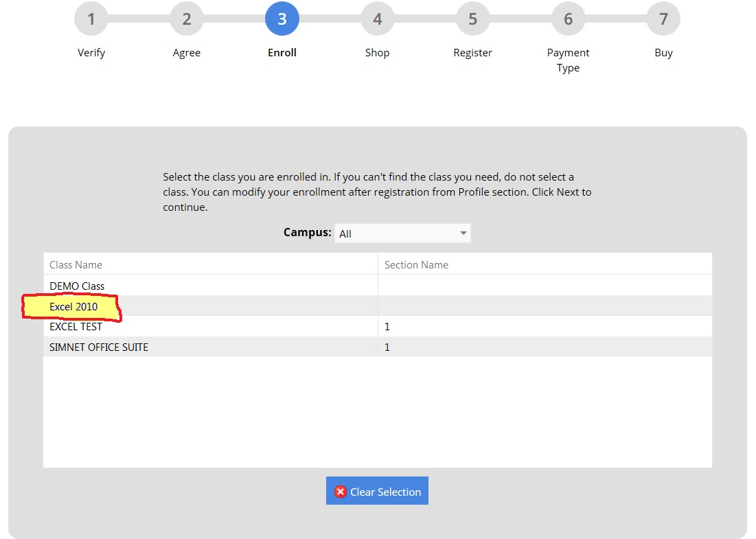Choose the EXCEL TEST class row
756x539 pixels.
(x=378, y=326)
